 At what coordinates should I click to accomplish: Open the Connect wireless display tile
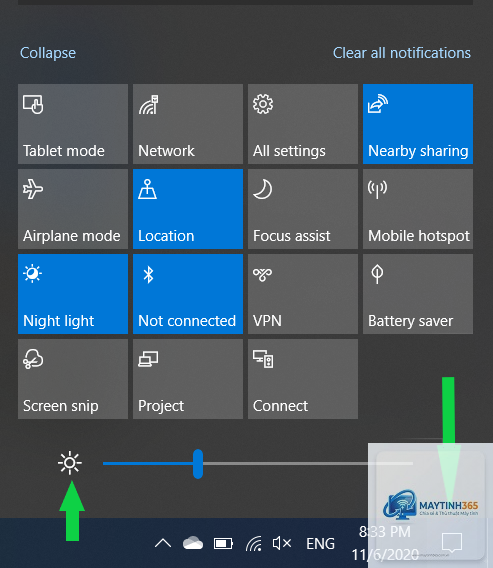pos(303,379)
